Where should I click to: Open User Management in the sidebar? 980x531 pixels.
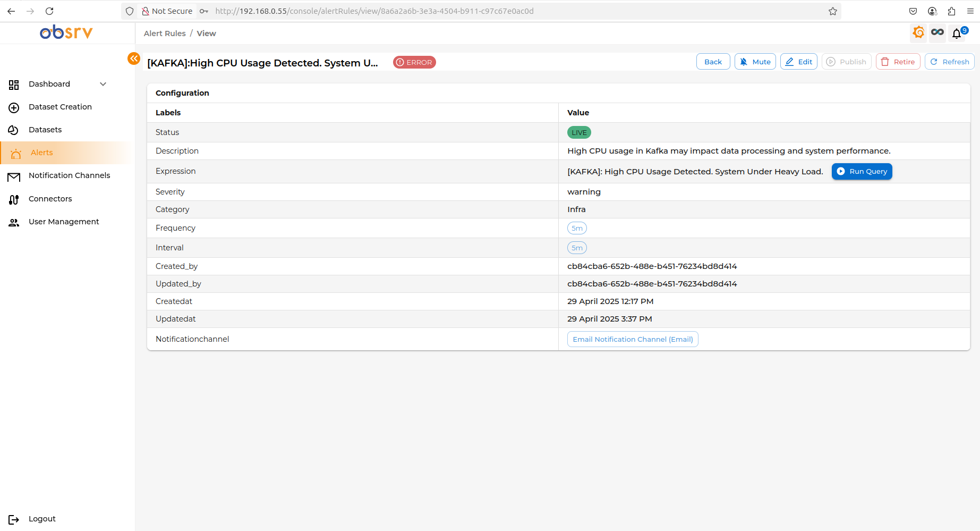64,222
